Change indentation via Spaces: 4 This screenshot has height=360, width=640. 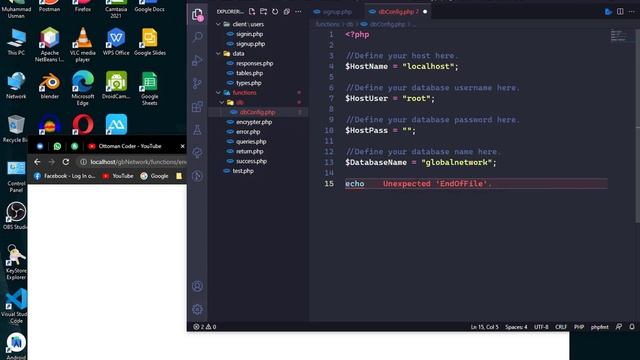tap(516, 327)
